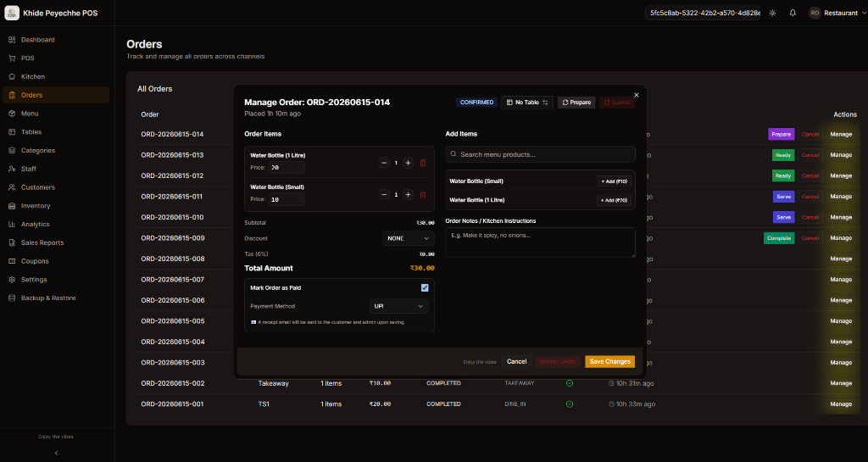Collapse the sidebar with the chevron arrow
The width and height of the screenshot is (868, 462).
point(56,453)
